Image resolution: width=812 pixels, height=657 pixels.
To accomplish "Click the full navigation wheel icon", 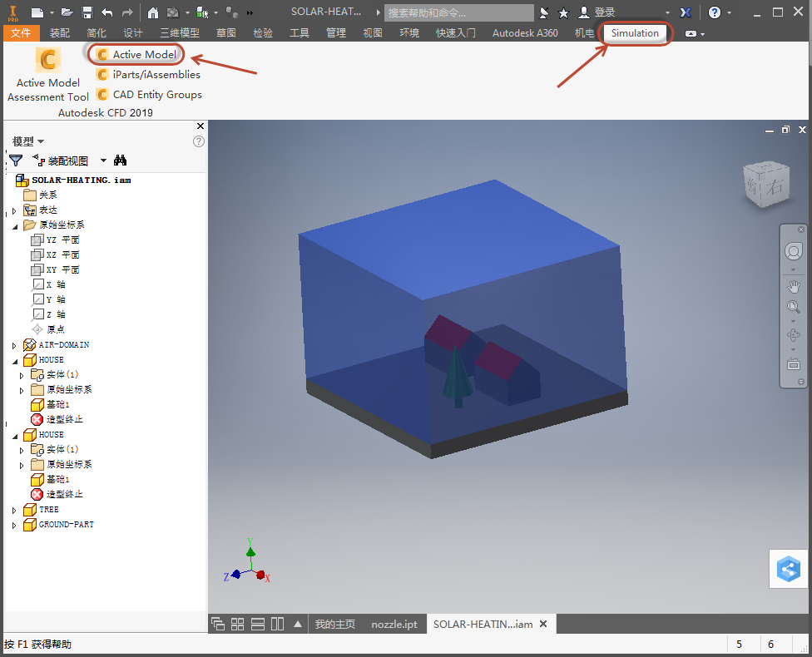I will point(794,252).
